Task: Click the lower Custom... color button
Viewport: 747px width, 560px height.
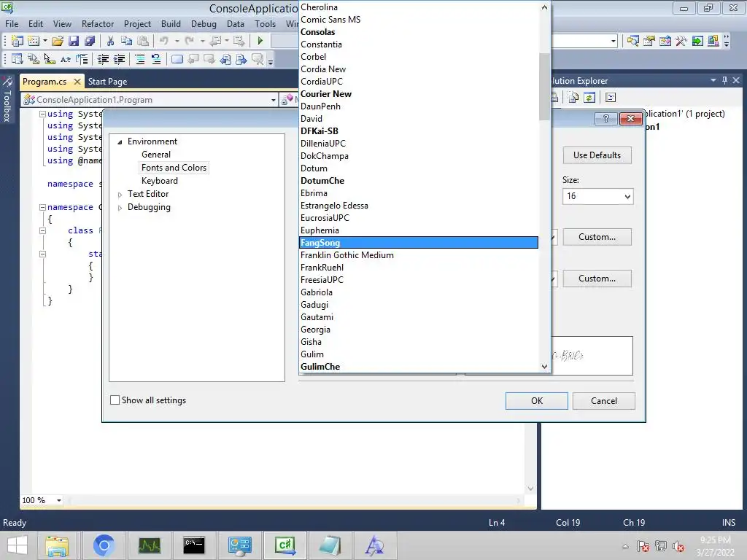Action: (x=597, y=279)
